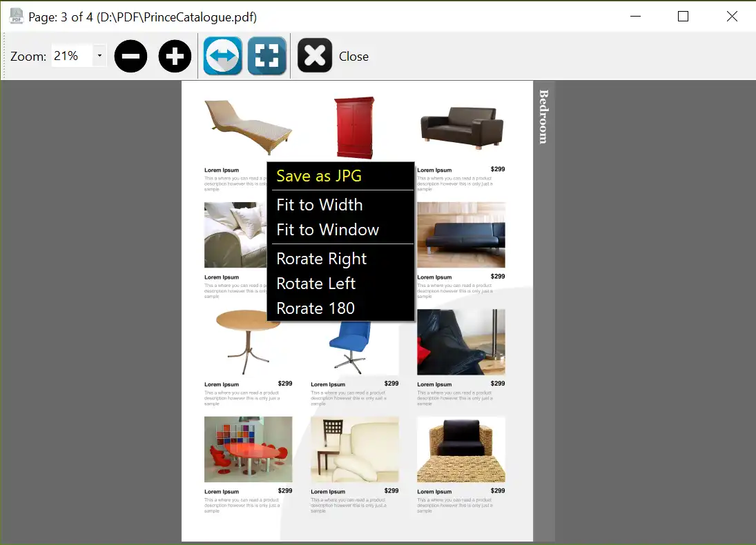Click the zoom in plus icon
The width and height of the screenshot is (756, 545).
coord(175,57)
